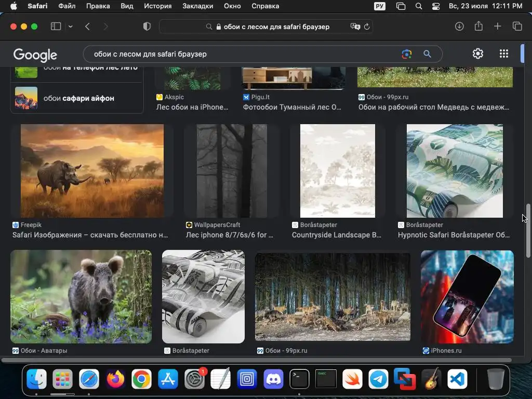Open the Akspic Лес обои на iPhone result
Image resolution: width=532 pixels, height=399 pixels.
point(192,107)
